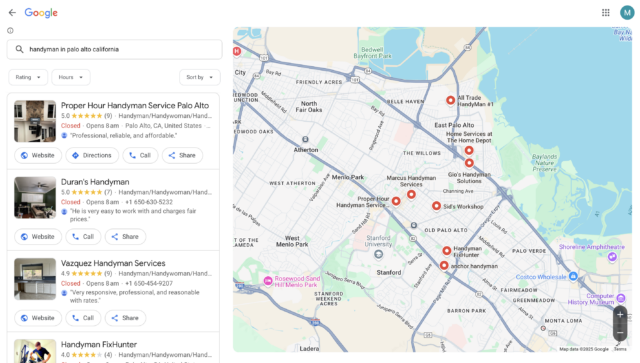Screen dimensions: 640x363
Task: Open the Google apps grid
Action: (606, 13)
